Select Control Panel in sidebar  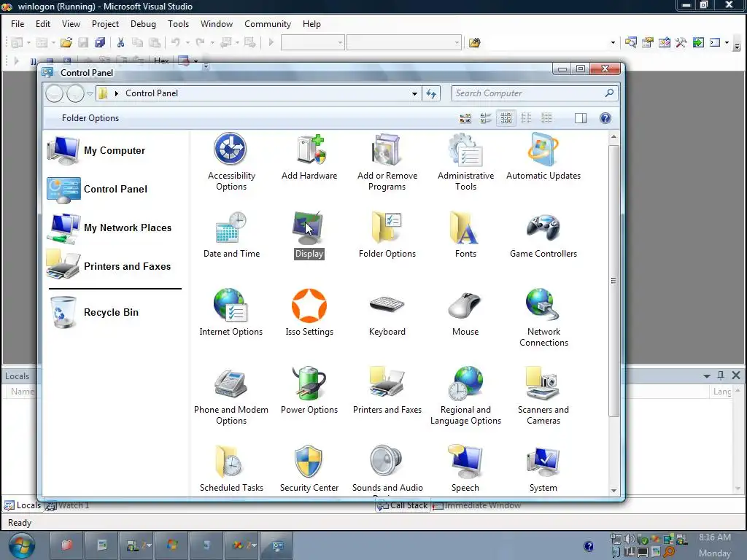pos(97,189)
